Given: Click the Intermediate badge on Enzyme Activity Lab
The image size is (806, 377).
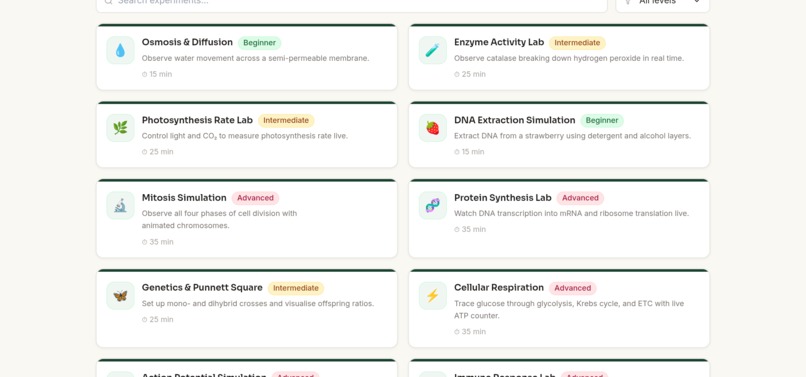Looking at the screenshot, I should tap(577, 43).
